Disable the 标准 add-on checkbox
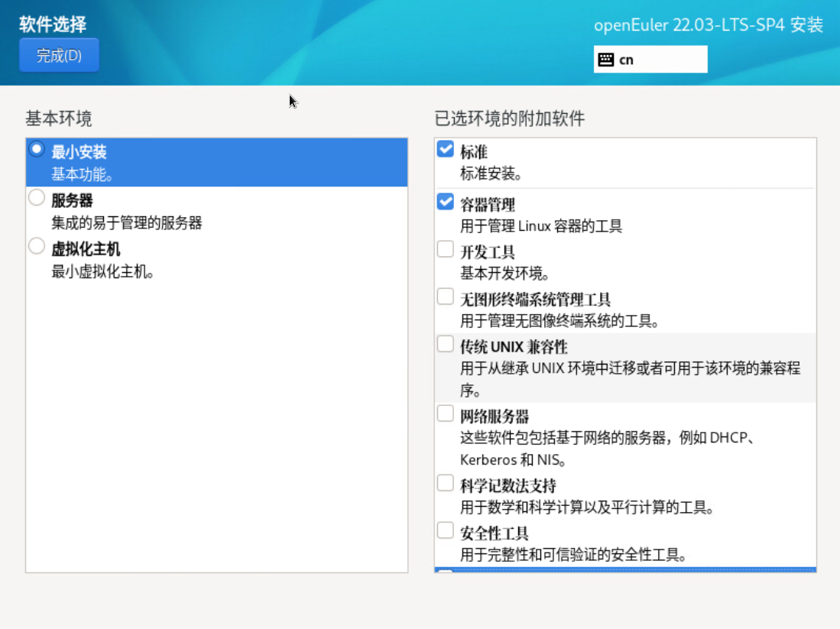This screenshot has width=840, height=629. [446, 150]
